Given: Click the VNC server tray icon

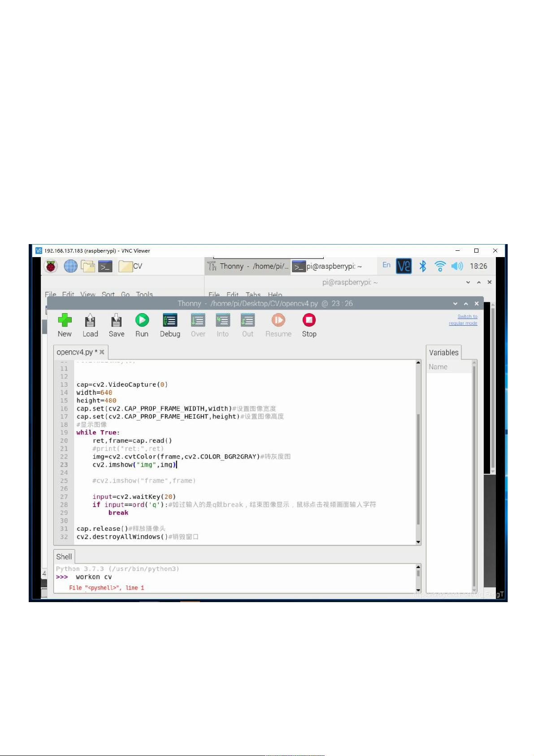Looking at the screenshot, I should coord(404,266).
